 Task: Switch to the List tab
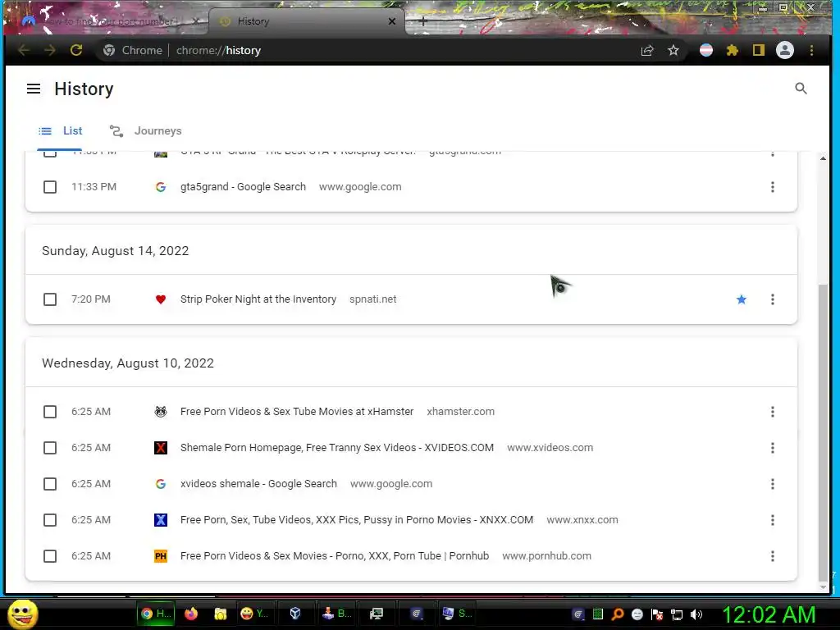click(60, 130)
